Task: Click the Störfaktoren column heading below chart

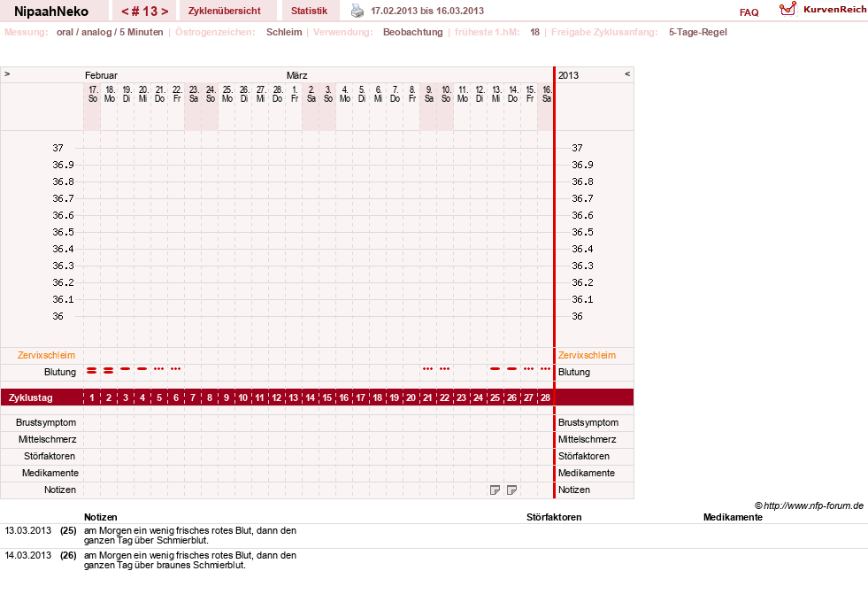Action: (x=554, y=517)
